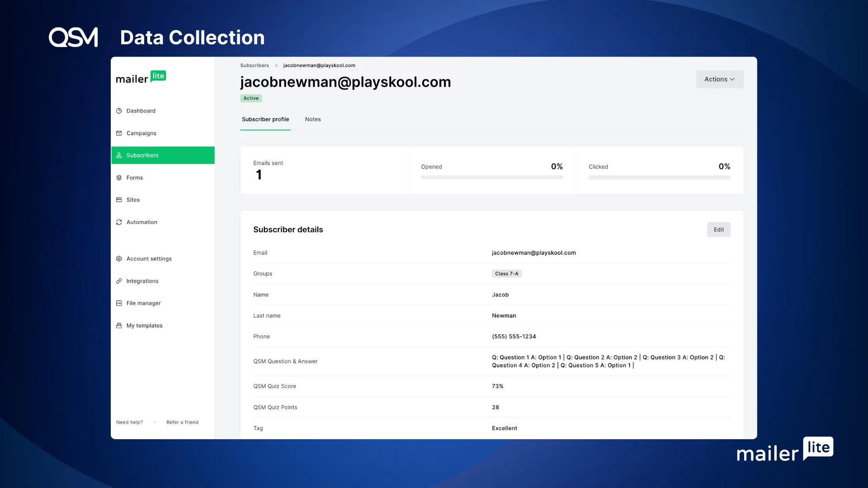868x488 pixels.
Task: Click the Name value Jacob
Action: tap(500, 295)
